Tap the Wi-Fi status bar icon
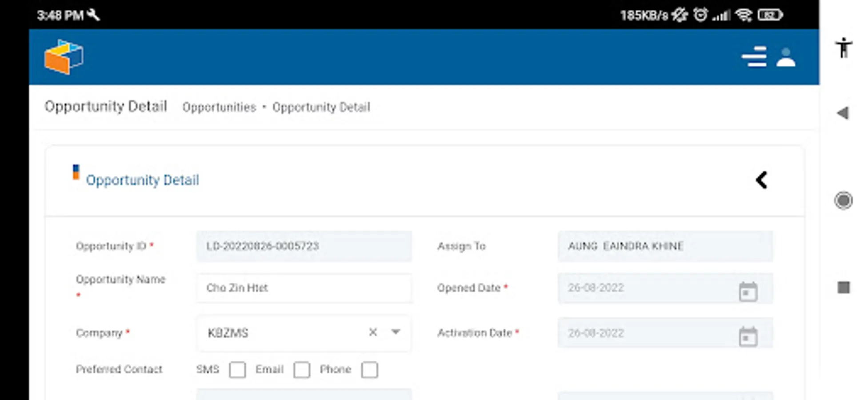Screen dimensions: 868x400 [x=744, y=15]
